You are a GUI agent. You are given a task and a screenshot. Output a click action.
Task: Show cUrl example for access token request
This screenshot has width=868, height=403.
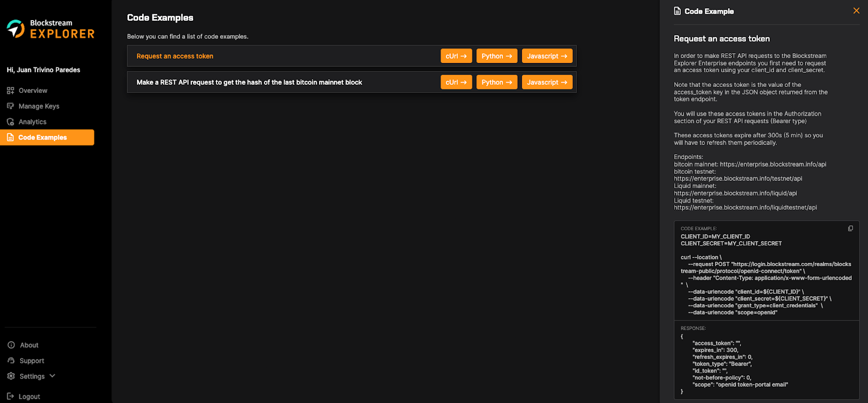[456, 56]
